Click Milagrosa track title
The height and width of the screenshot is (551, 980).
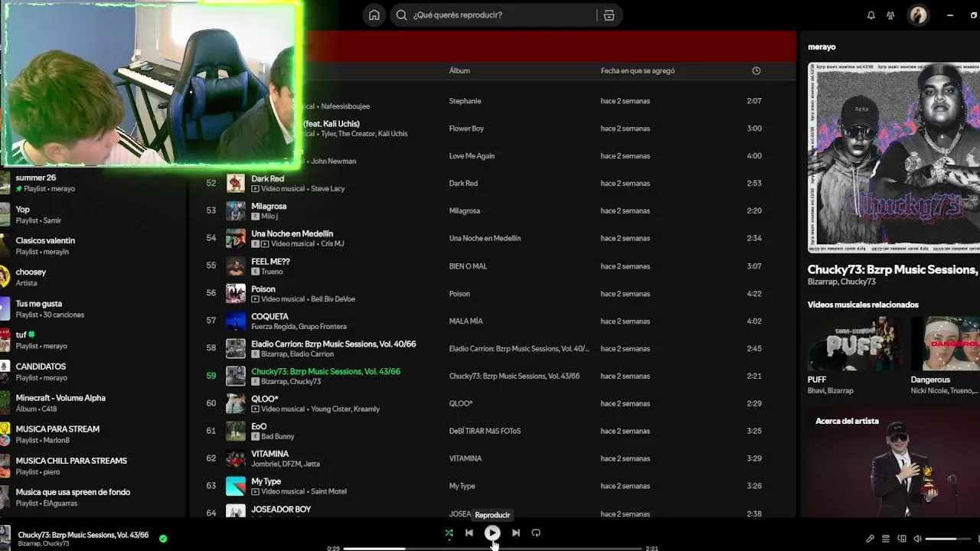point(269,206)
